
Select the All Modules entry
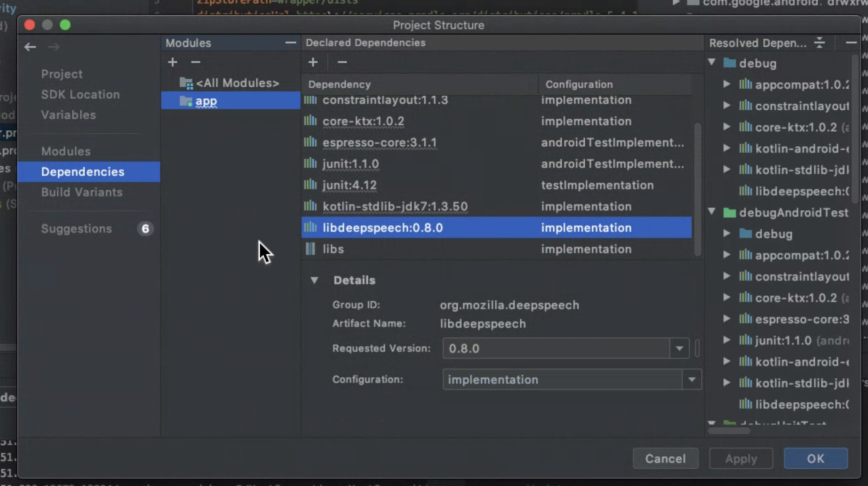237,83
